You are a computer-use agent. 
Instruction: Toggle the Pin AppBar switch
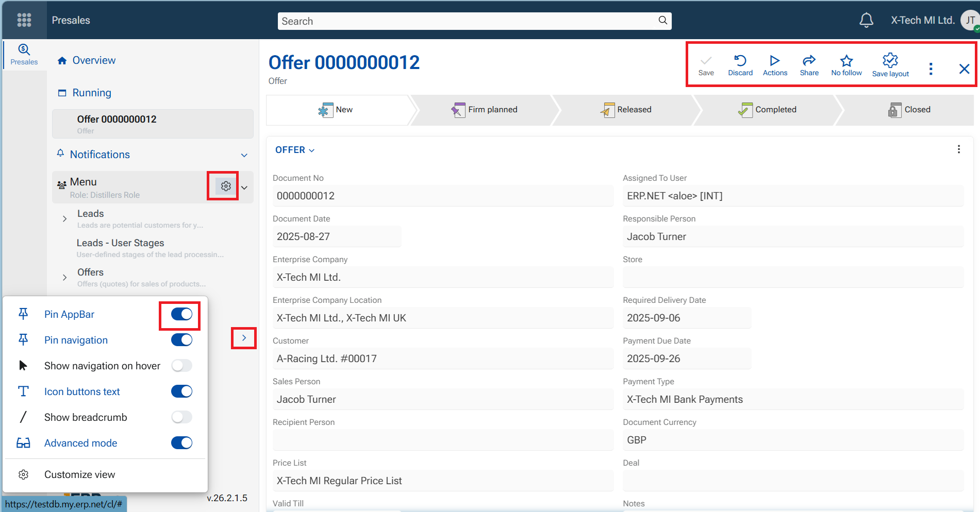[181, 314]
